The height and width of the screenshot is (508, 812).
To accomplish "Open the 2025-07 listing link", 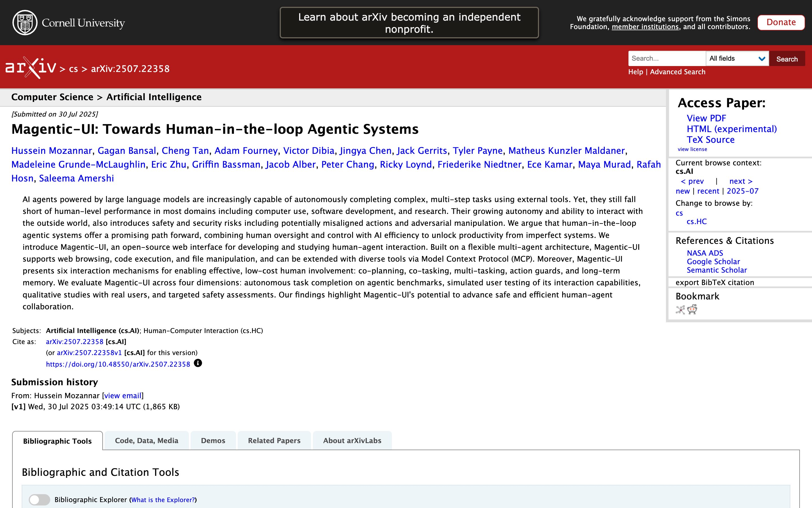I will pos(743,191).
